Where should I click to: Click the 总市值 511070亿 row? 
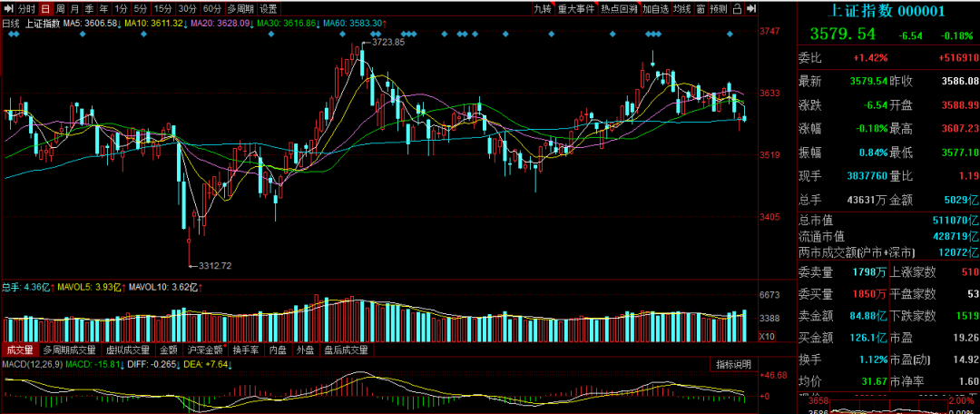coord(888,221)
